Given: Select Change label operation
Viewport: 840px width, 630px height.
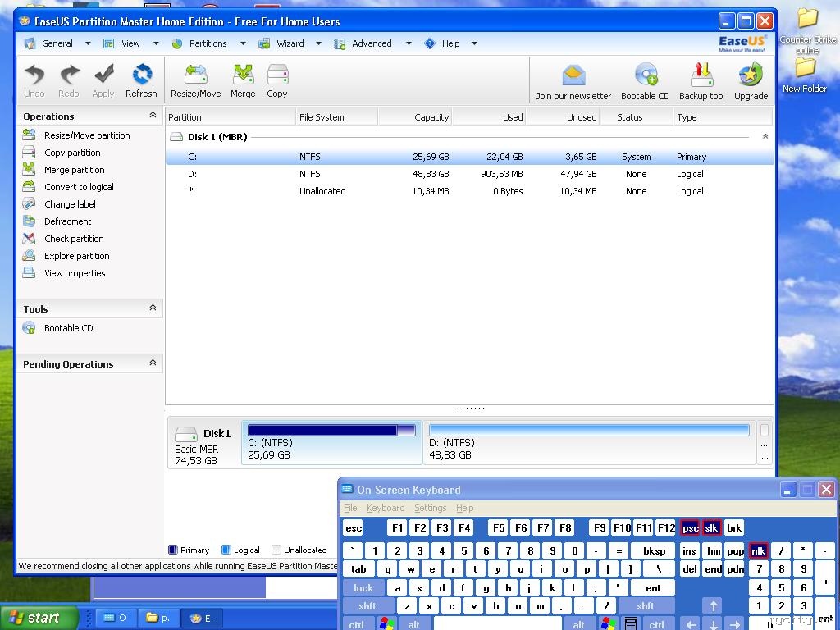Looking at the screenshot, I should click(70, 204).
